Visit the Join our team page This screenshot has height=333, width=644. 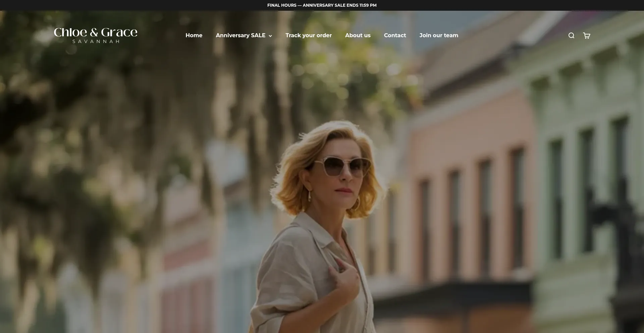[438, 35]
